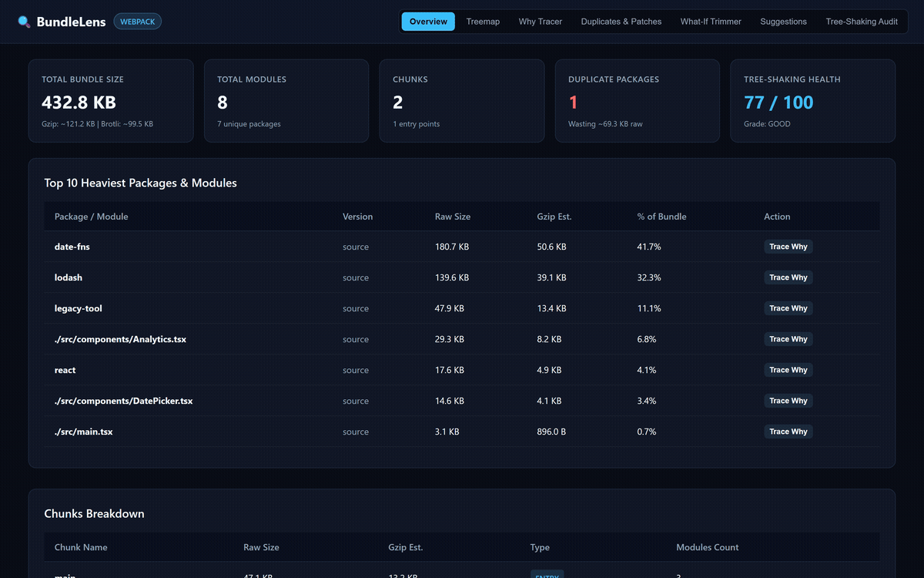Viewport: 924px width, 578px height.
Task: Select the Suggestions tab
Action: pyautogui.click(x=783, y=22)
